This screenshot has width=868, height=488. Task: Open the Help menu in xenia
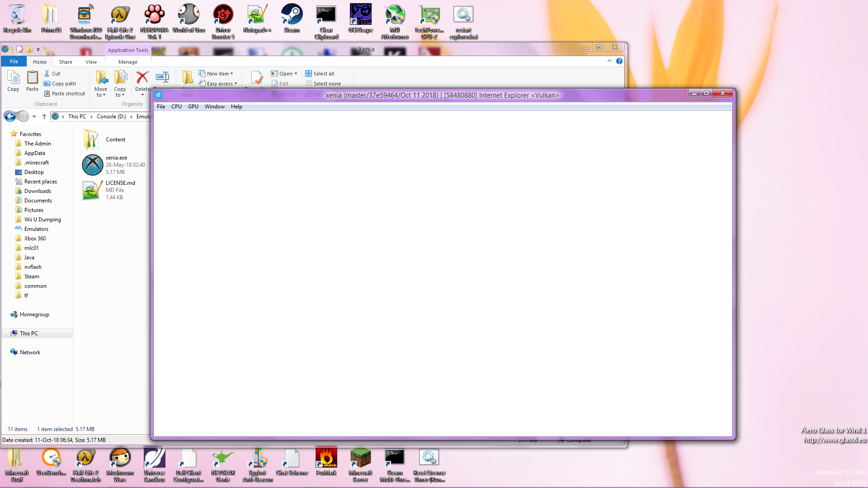[x=236, y=107]
